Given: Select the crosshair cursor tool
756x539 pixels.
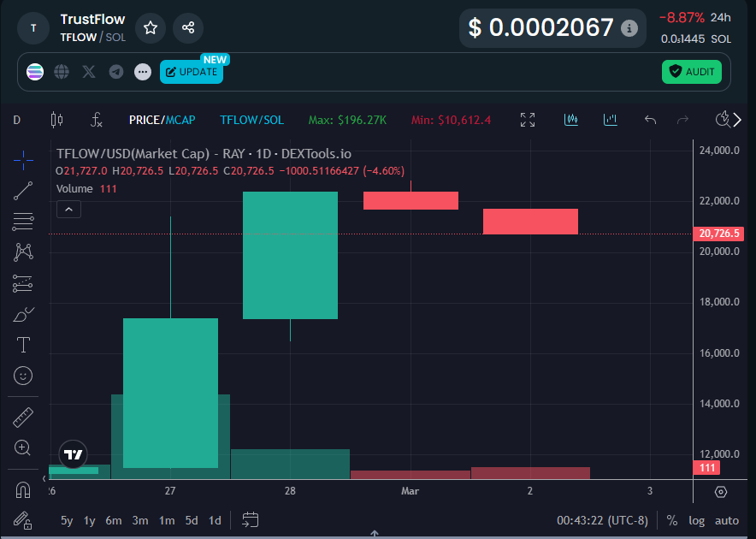Looking at the screenshot, I should click(23, 160).
